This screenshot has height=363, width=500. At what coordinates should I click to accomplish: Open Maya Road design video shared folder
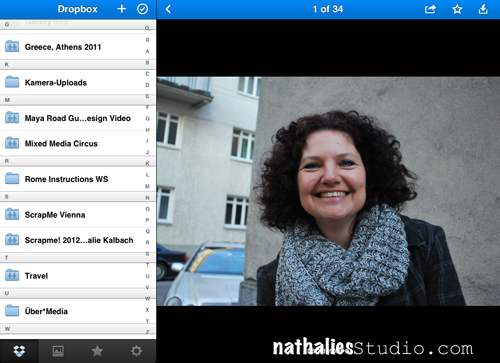[72, 118]
